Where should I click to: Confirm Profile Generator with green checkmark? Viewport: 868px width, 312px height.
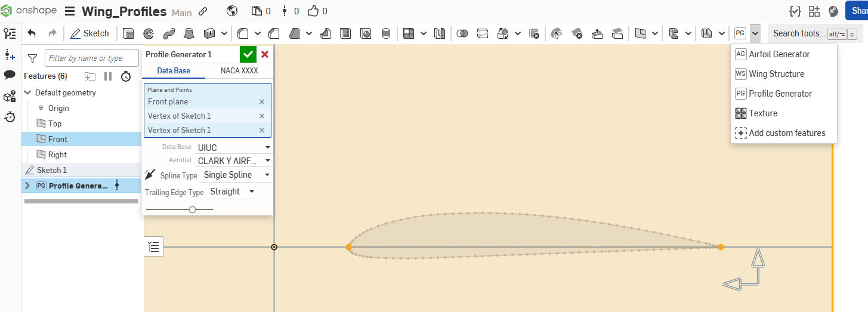point(248,54)
